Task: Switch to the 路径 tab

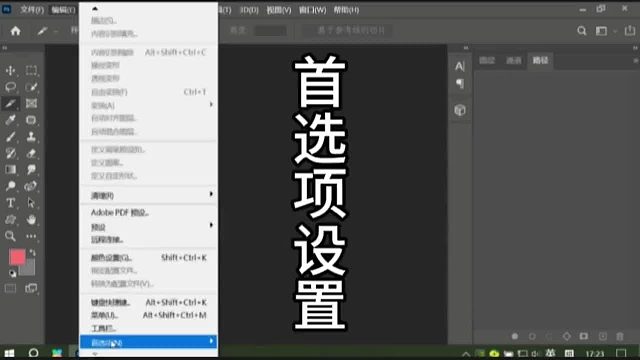Action: pos(540,60)
